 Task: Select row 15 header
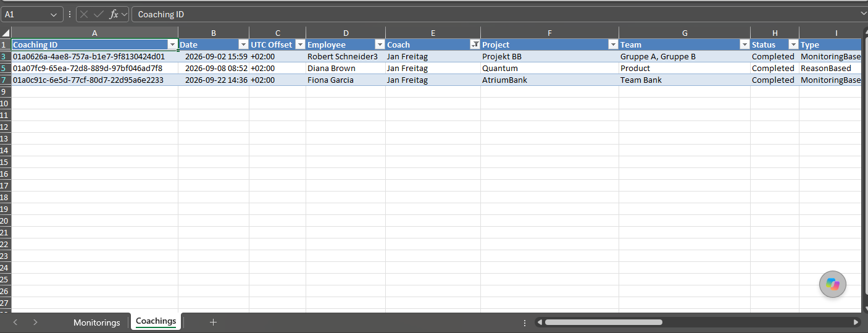pyautogui.click(x=6, y=162)
